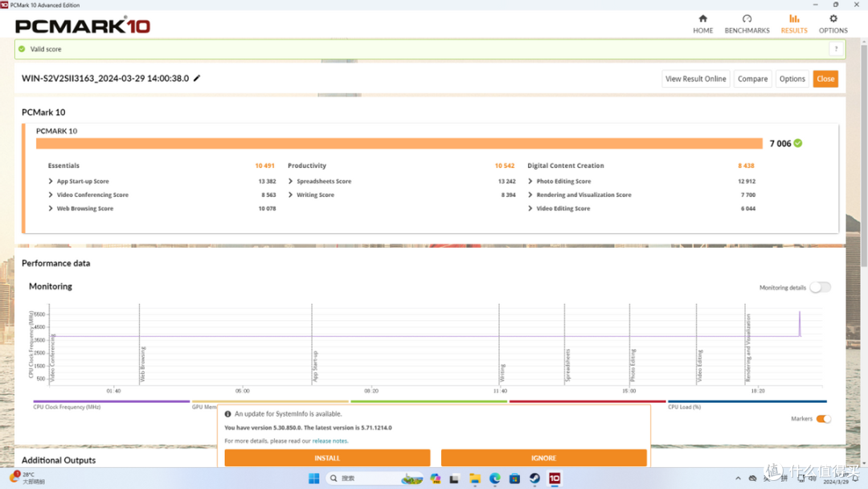The image size is (868, 489).
Task: Toggle the Monitoring details switch
Action: tap(820, 287)
